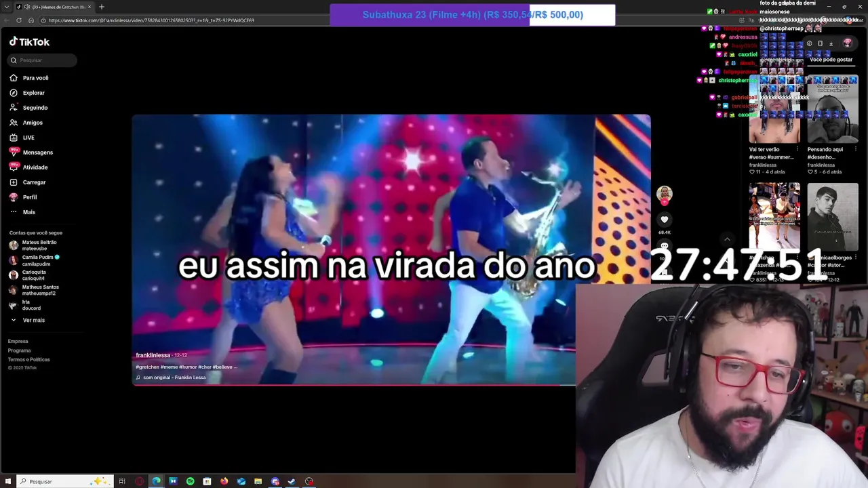Open the Vai ter verão video thumbnail
The height and width of the screenshot is (488, 868).
774,109
